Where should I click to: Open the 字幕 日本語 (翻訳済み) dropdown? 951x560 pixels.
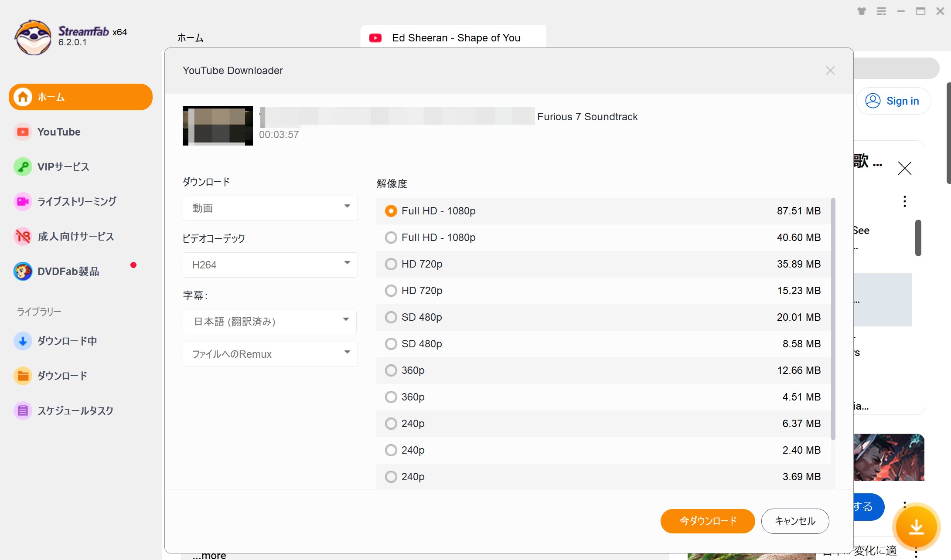coord(270,322)
